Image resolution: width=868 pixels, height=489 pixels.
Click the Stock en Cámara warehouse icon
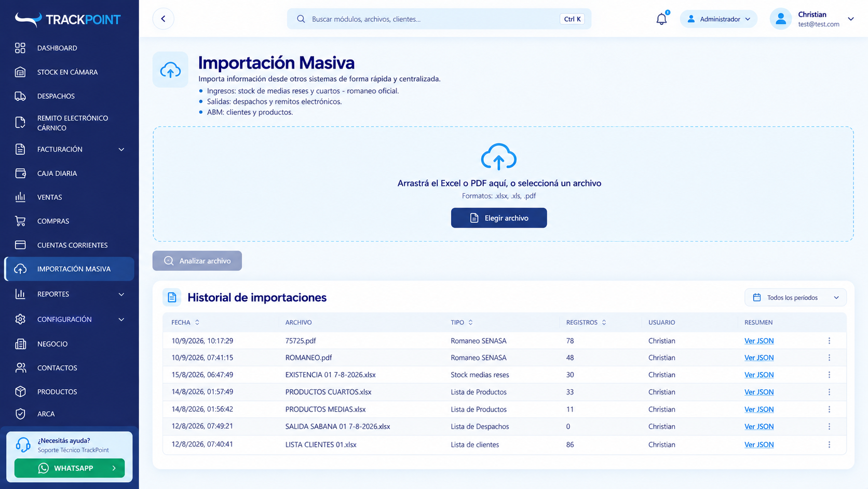tap(20, 72)
